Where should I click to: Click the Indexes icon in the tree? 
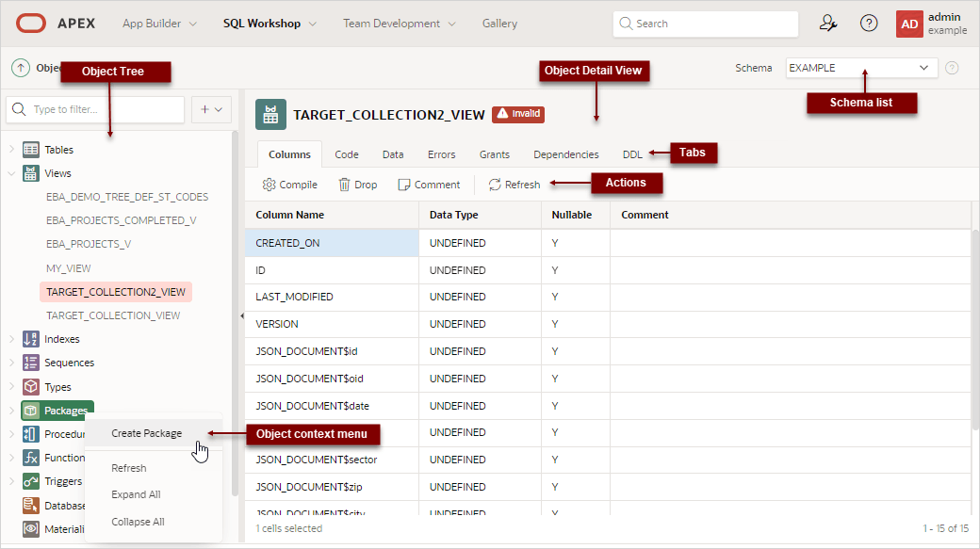[30, 338]
